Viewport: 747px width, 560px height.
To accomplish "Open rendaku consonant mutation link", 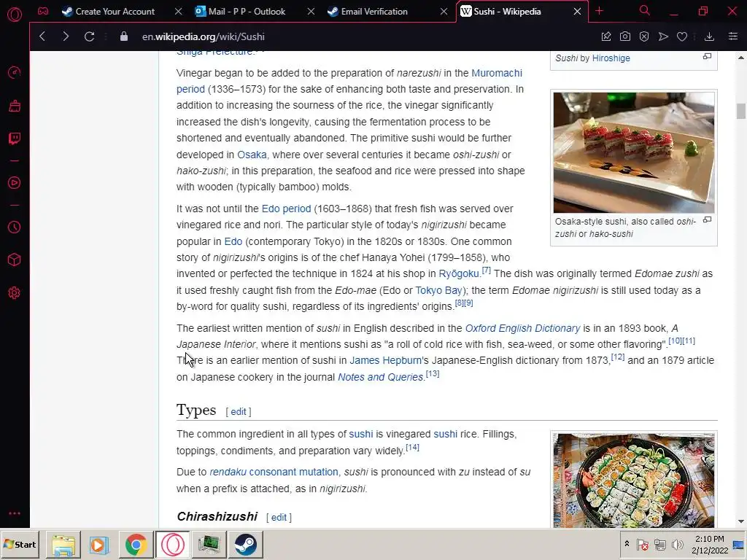I will 274,472.
